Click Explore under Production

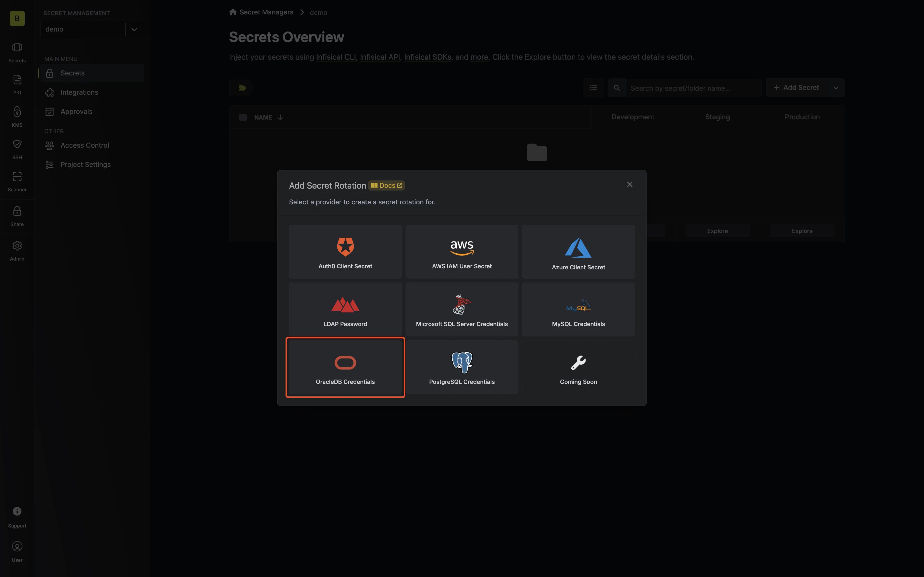pyautogui.click(x=802, y=231)
